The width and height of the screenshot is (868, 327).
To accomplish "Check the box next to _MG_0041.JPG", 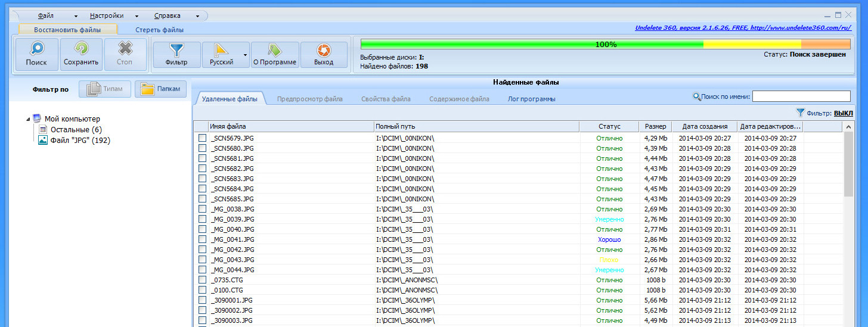I will point(202,239).
